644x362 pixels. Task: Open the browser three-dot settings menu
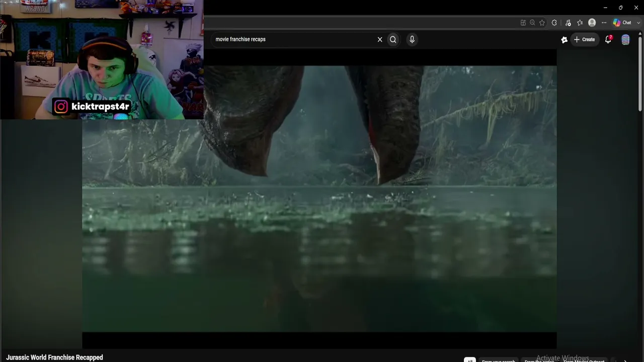point(604,23)
